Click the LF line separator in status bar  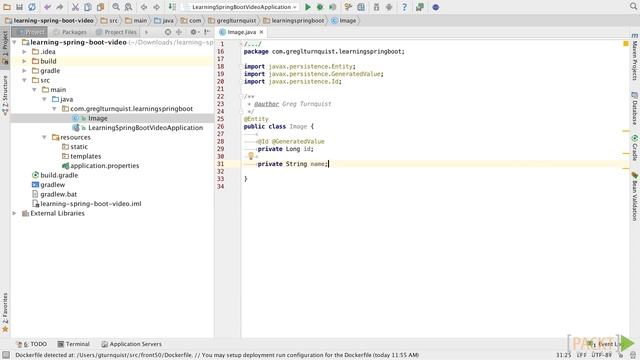(x=581, y=355)
